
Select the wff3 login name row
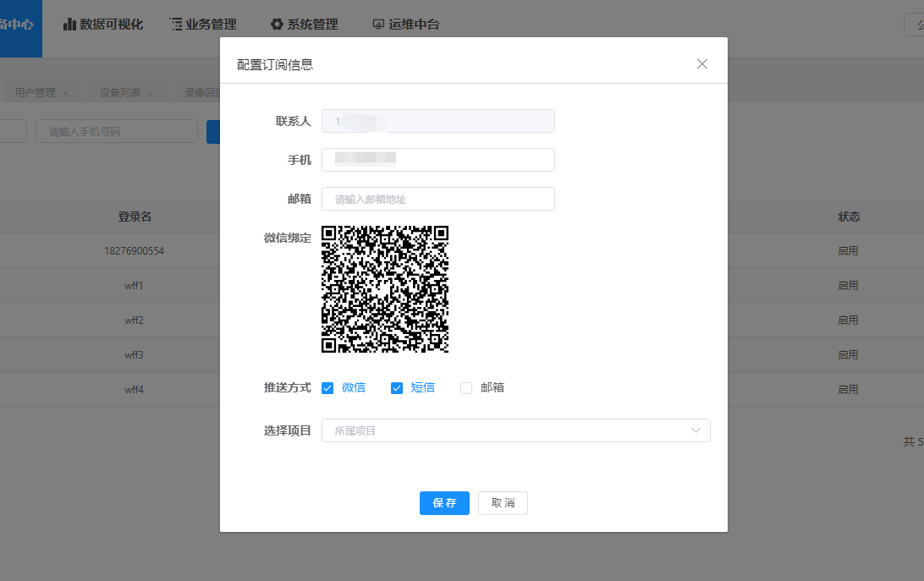click(x=134, y=355)
